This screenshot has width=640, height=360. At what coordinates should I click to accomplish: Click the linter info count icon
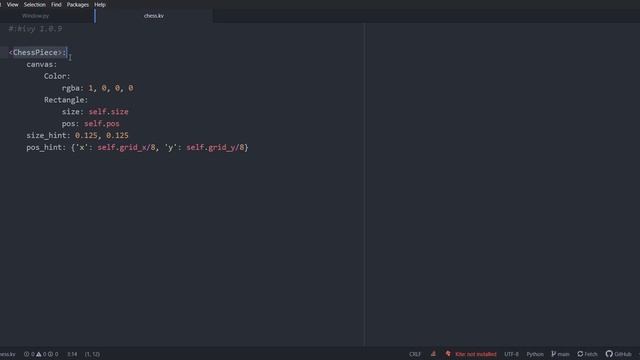[50, 354]
